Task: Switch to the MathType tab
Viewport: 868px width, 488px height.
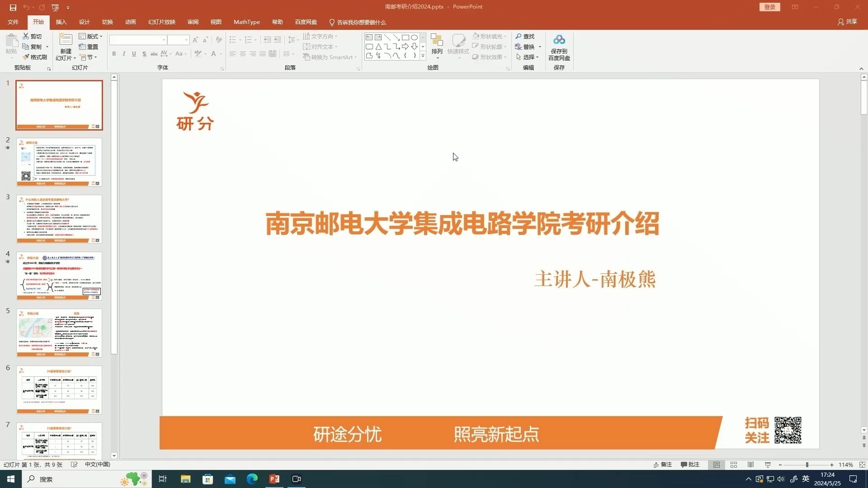Action: click(x=246, y=22)
